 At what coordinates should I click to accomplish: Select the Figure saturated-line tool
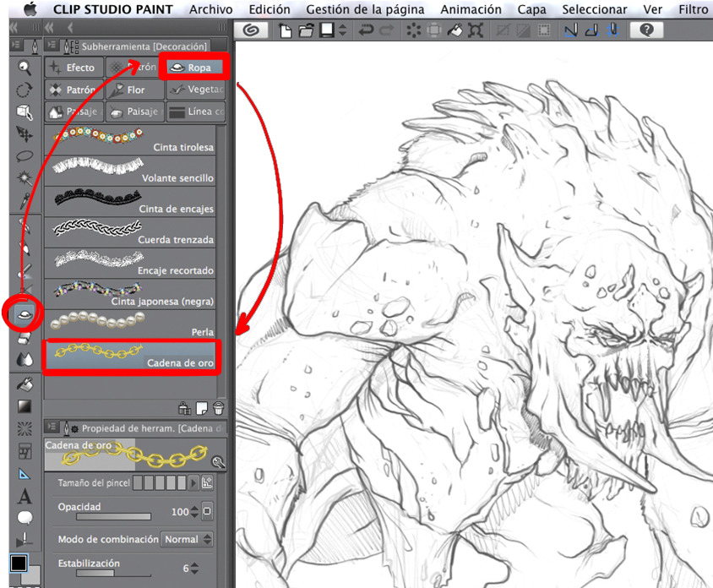(24, 428)
